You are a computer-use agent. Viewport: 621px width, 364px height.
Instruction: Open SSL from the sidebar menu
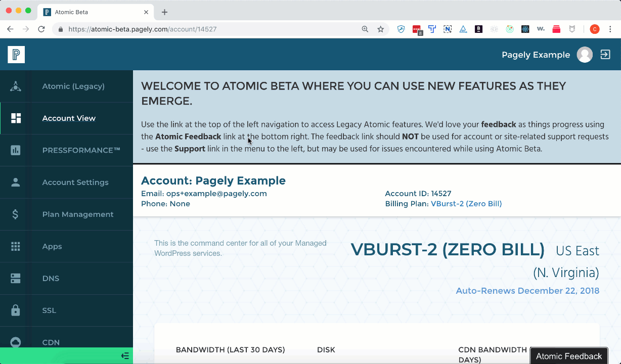pyautogui.click(x=49, y=310)
